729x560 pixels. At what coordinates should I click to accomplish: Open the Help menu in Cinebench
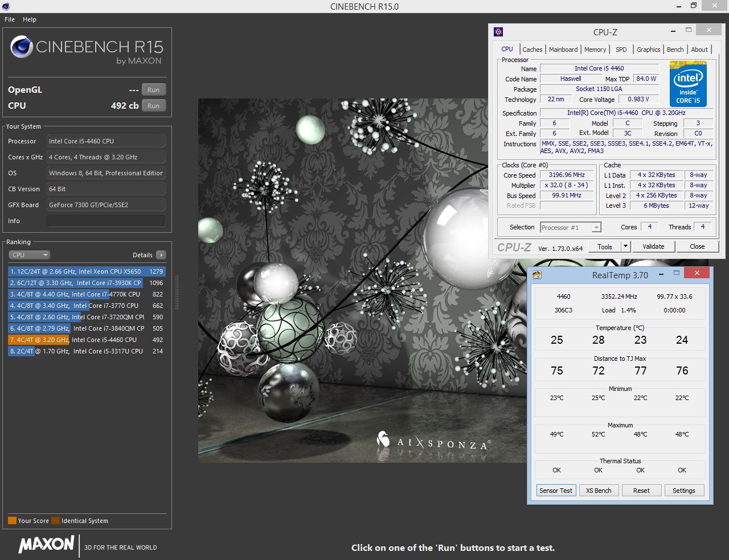pos(30,19)
